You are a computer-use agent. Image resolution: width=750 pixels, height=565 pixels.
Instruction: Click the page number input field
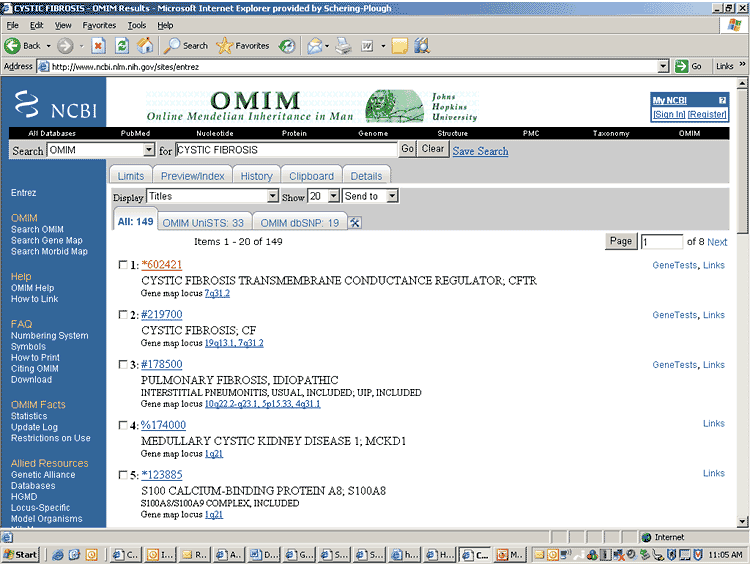(662, 242)
